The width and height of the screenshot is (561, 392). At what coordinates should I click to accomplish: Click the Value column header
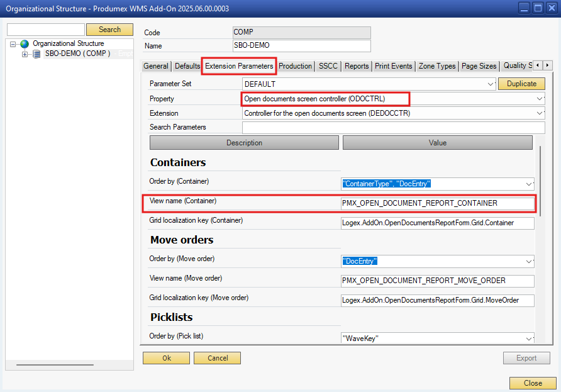click(437, 142)
